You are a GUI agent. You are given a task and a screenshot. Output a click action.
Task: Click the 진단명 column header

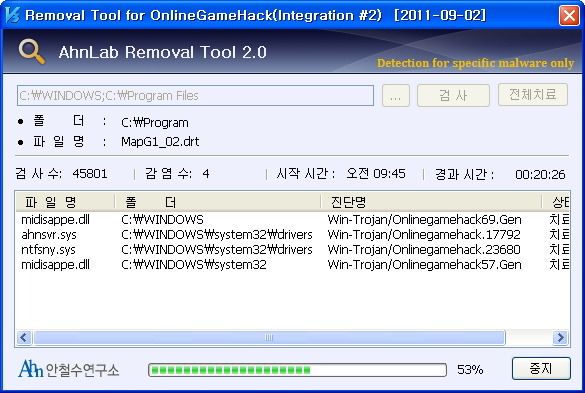point(431,202)
